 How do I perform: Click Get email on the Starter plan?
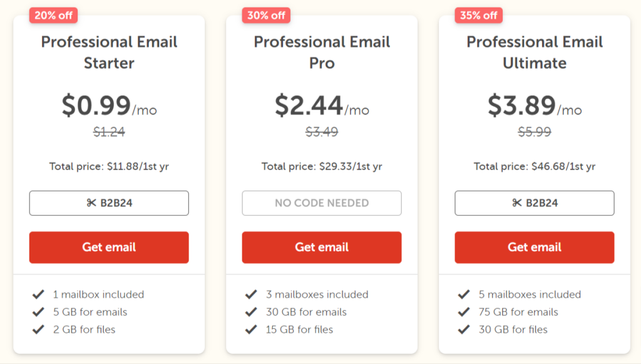108,247
